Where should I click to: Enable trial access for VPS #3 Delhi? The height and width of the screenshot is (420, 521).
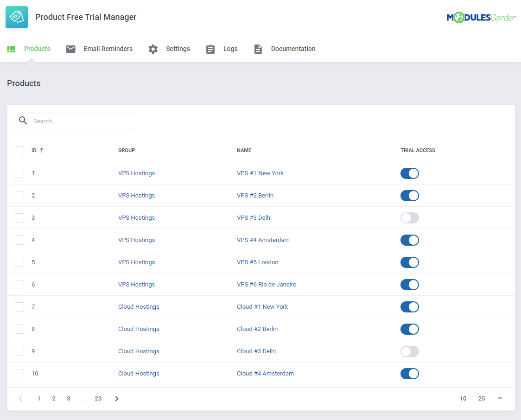click(410, 217)
